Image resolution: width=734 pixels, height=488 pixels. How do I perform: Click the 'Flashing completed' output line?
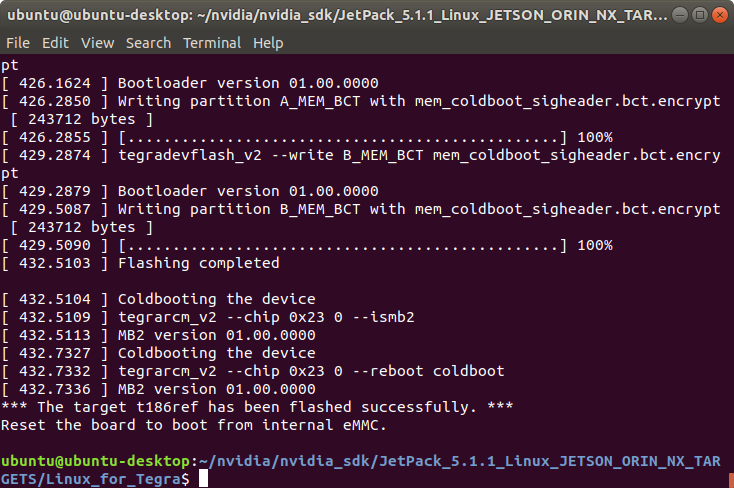(x=140, y=263)
